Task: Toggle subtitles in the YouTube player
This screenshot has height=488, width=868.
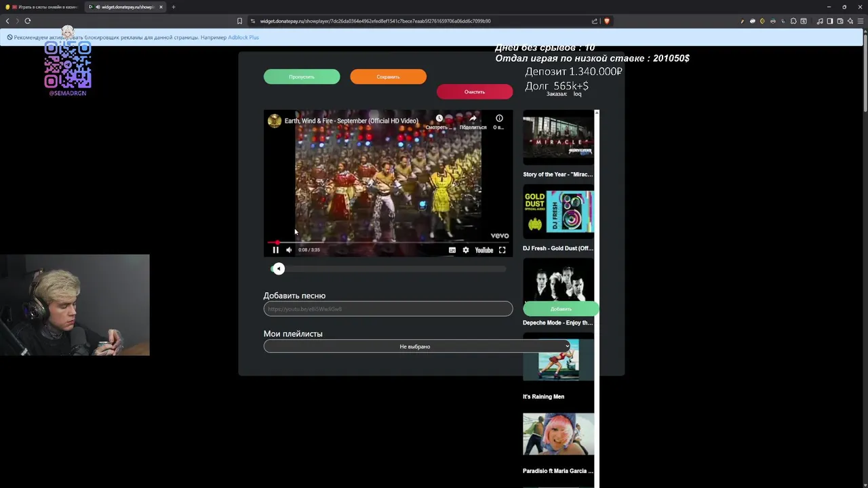Action: coord(452,250)
